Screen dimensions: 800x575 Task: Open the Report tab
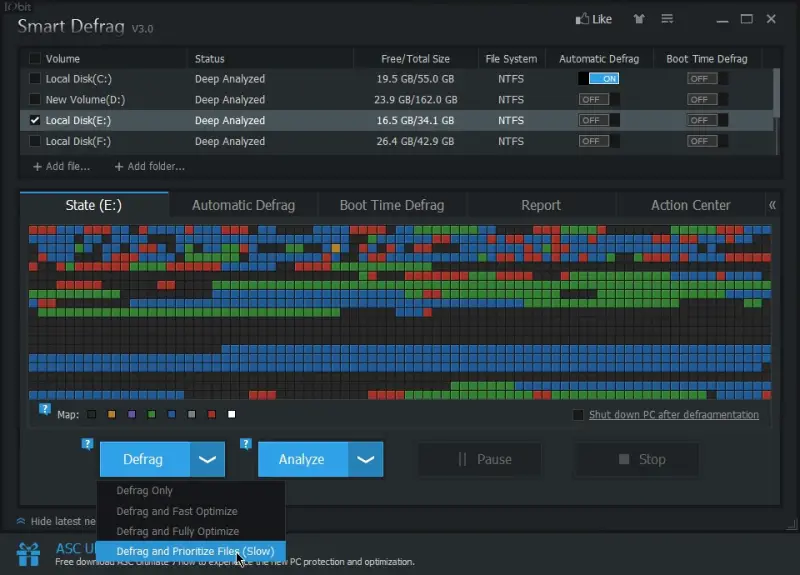[541, 205]
